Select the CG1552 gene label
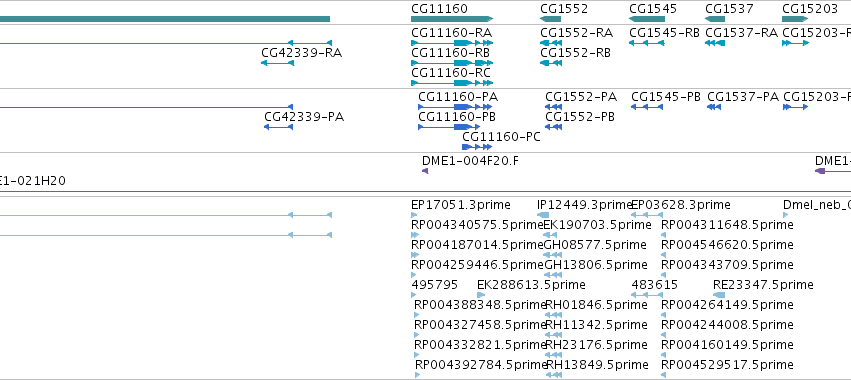Image resolution: width=851 pixels, height=380 pixels. pos(564,9)
